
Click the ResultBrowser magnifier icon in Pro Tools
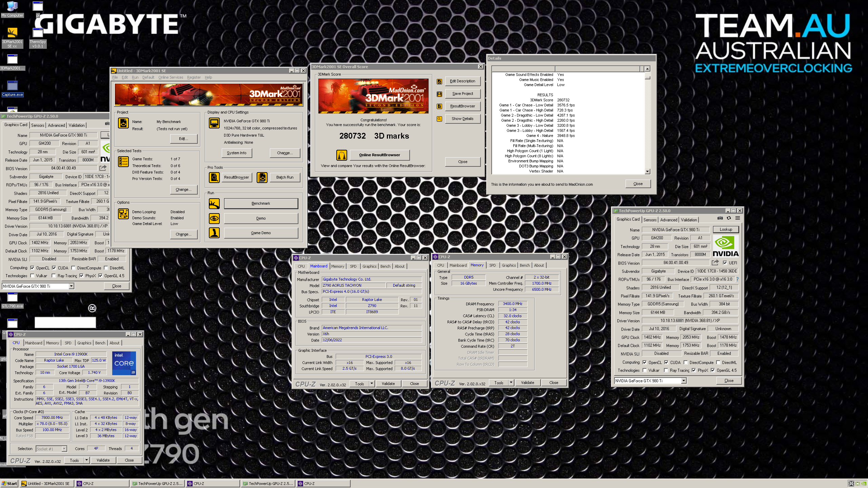click(214, 177)
